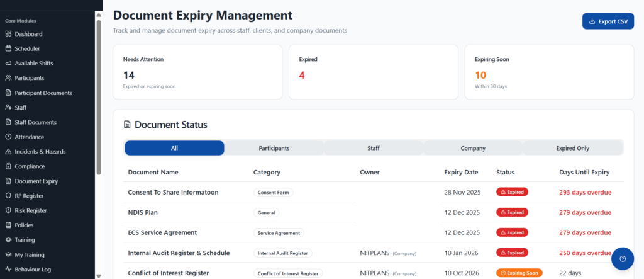Open the Staff Documents page
The image size is (644, 279).
[x=36, y=122]
